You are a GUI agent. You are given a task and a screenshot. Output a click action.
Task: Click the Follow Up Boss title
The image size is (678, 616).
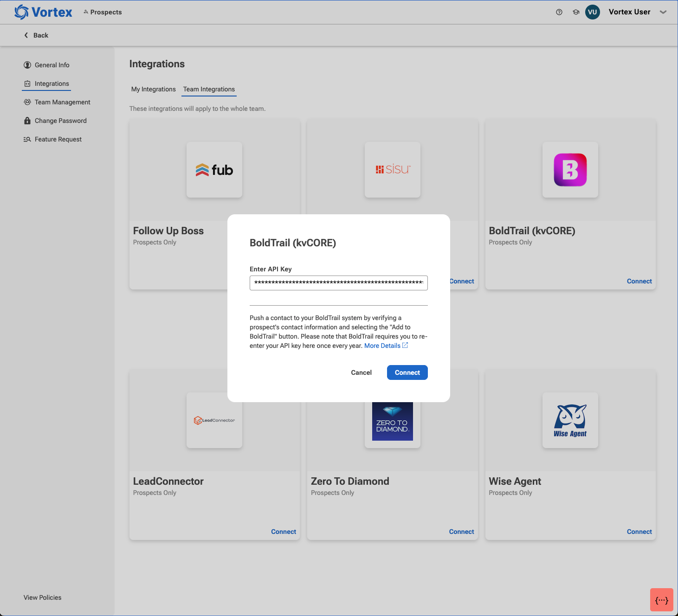tap(168, 231)
